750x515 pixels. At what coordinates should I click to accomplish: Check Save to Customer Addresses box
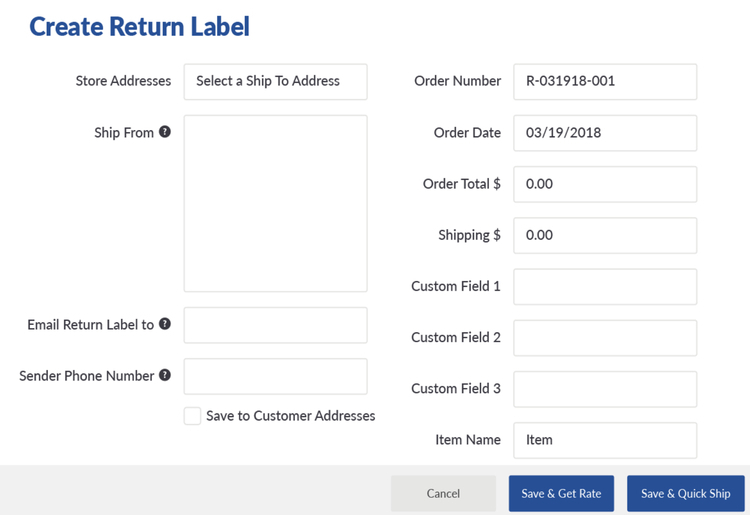click(192, 416)
